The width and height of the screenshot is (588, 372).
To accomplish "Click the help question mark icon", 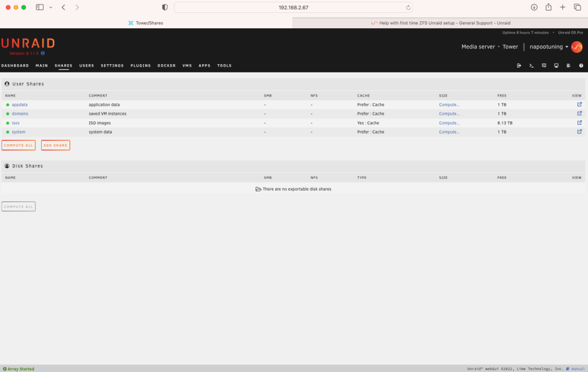I will [581, 66].
